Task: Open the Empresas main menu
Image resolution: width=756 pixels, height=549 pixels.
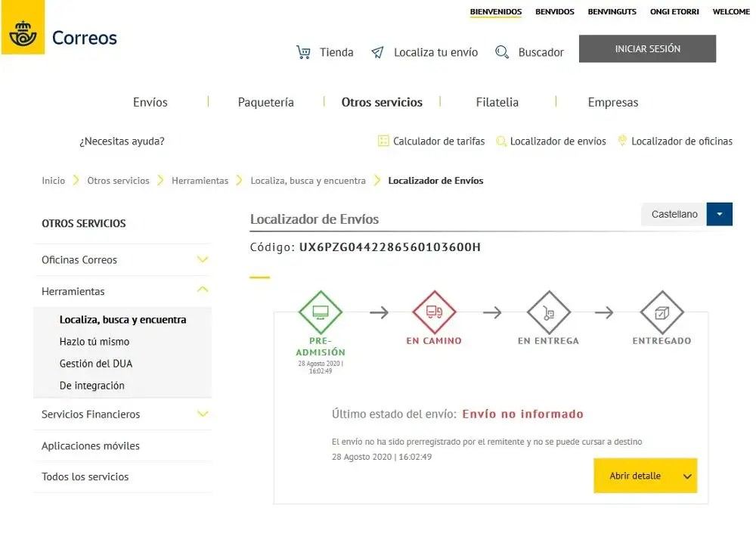Action: point(613,102)
